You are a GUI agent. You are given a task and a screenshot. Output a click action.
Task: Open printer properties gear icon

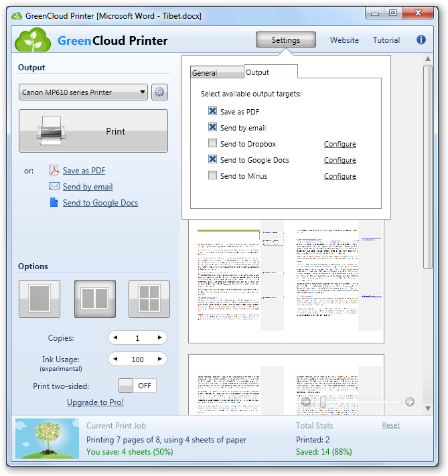(x=159, y=92)
